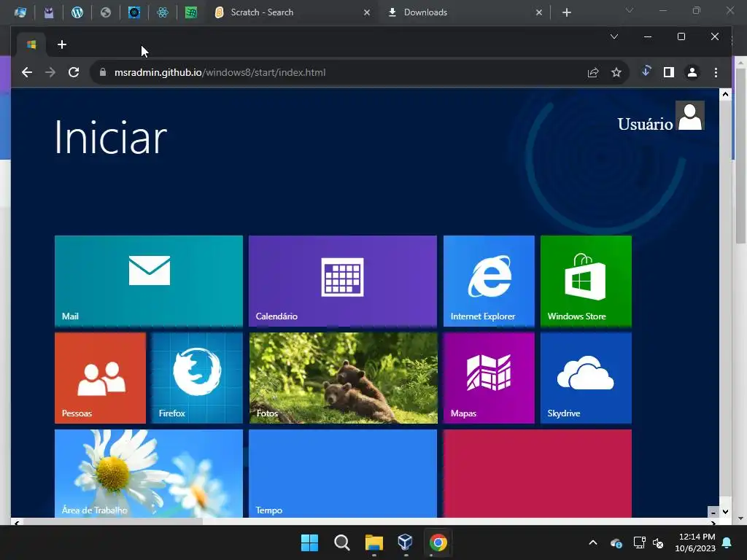Open the Fotos bear photo tile
This screenshot has width=747, height=560.
pyautogui.click(x=343, y=378)
